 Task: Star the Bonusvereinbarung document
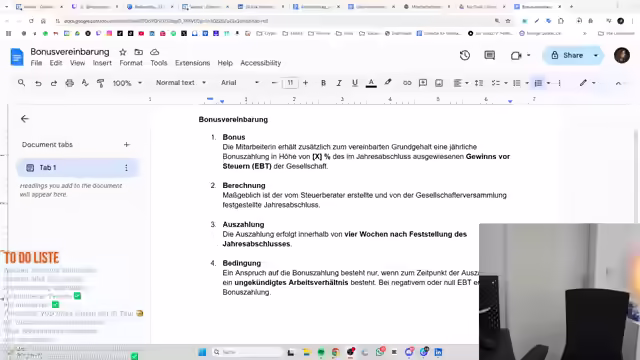coord(122,52)
